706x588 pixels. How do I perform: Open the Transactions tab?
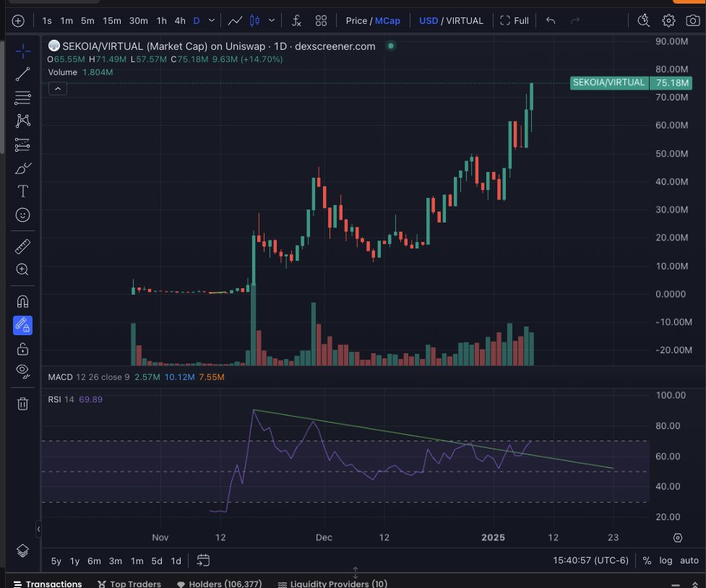pos(48,584)
